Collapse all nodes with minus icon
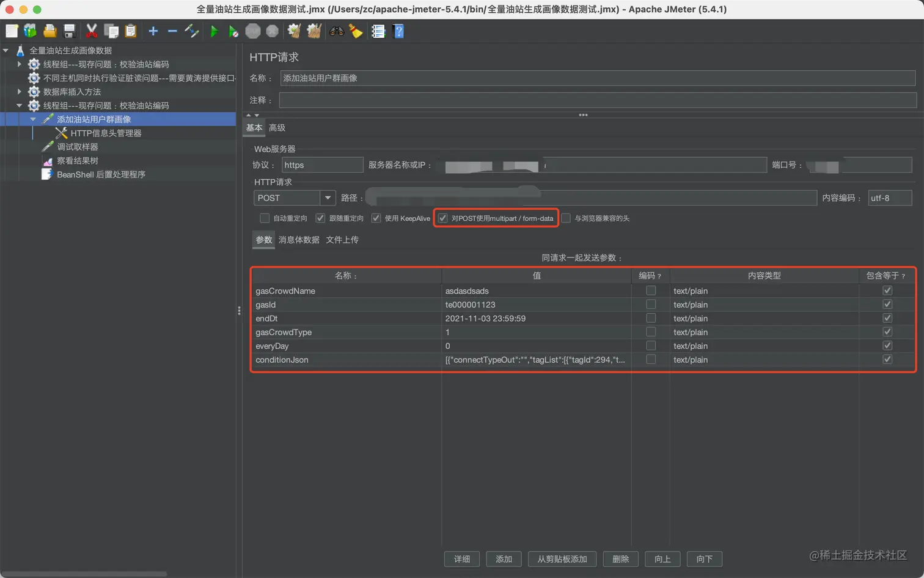Viewport: 924px width, 578px height. (172, 31)
